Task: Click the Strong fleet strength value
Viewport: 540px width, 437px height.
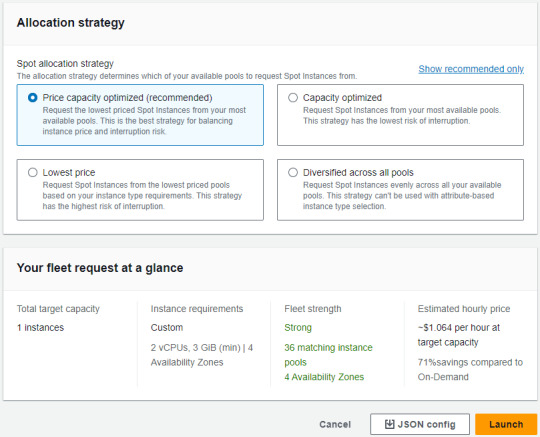Action: [x=298, y=327]
